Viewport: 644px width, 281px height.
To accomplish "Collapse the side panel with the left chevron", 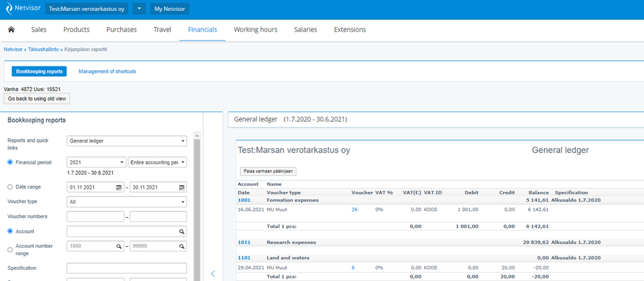I will [213, 274].
